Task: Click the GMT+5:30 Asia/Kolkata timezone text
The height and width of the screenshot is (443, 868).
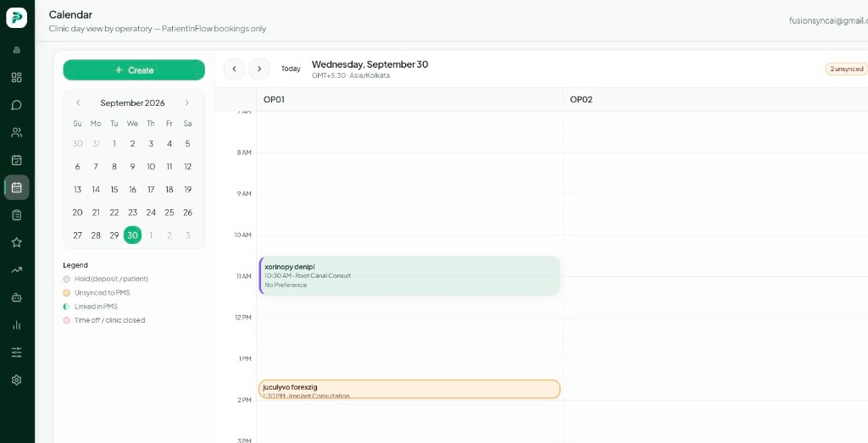Action: coord(350,75)
